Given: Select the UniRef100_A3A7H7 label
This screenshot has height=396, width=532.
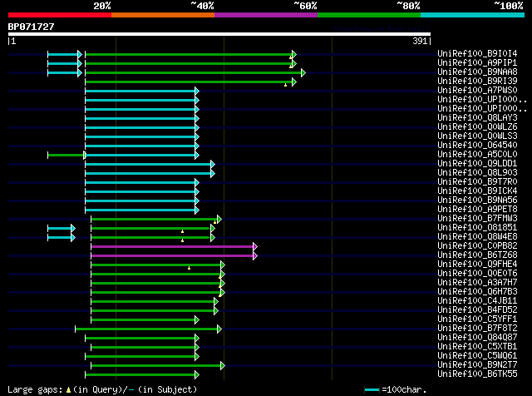Looking at the screenshot, I should pyautogui.click(x=477, y=283).
